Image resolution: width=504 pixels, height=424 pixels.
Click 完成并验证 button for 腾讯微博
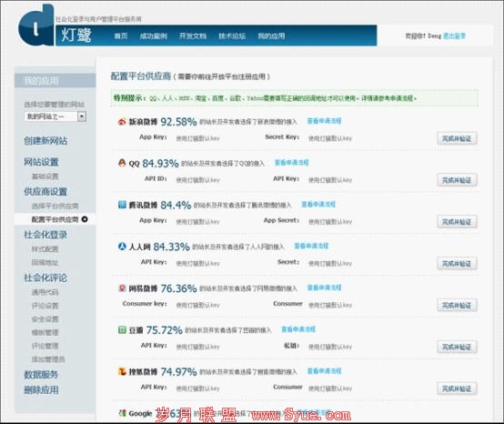coord(457,222)
